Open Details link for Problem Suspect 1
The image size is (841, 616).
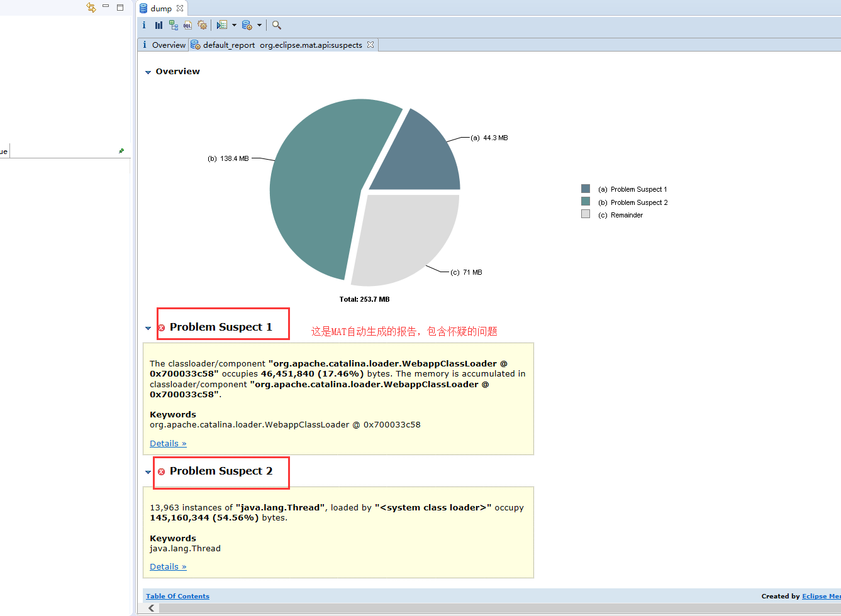coord(168,443)
